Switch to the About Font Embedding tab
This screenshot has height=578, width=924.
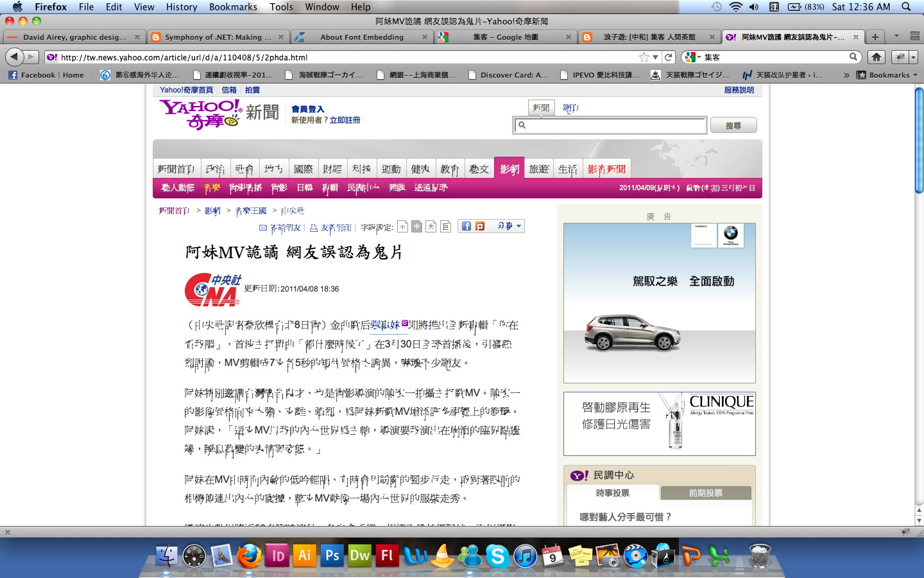pyautogui.click(x=361, y=37)
